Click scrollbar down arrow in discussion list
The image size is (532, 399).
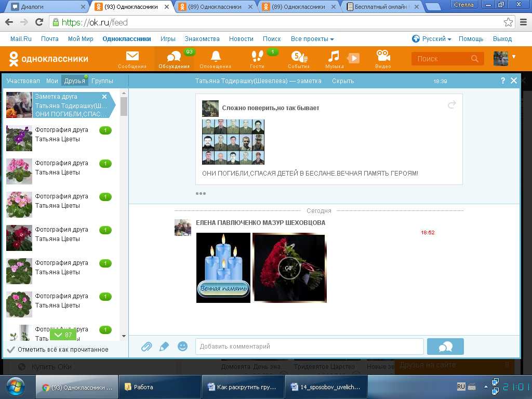pyautogui.click(x=124, y=336)
